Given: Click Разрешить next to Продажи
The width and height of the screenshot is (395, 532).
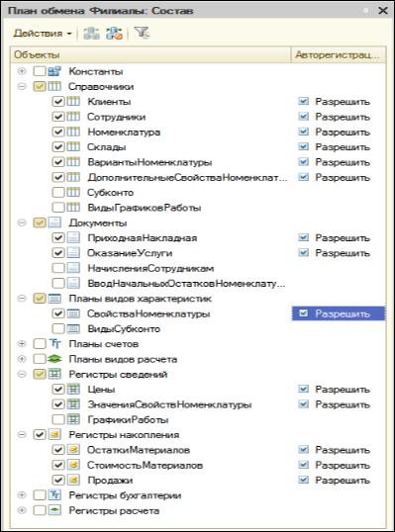Looking at the screenshot, I should pos(342,481).
